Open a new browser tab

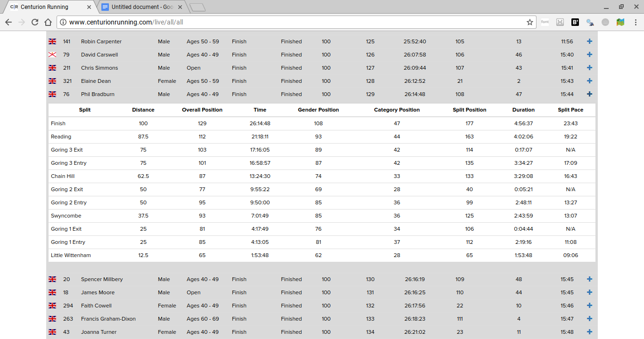click(x=197, y=7)
